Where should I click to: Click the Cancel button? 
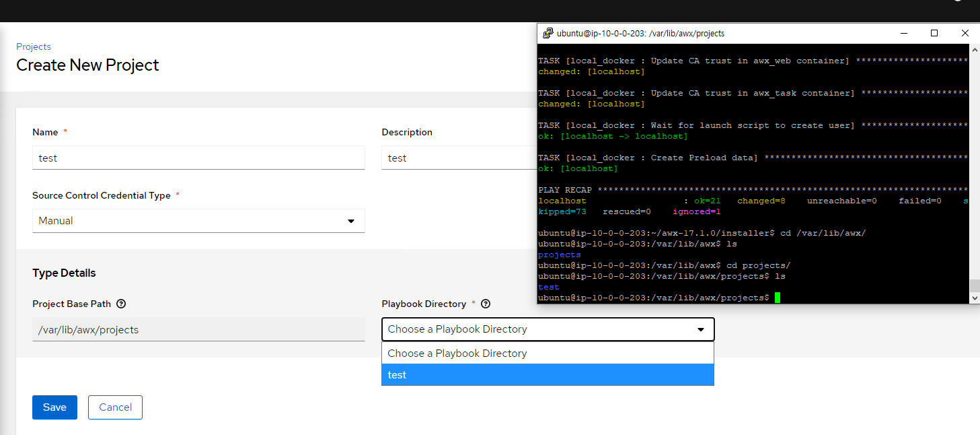pos(115,407)
